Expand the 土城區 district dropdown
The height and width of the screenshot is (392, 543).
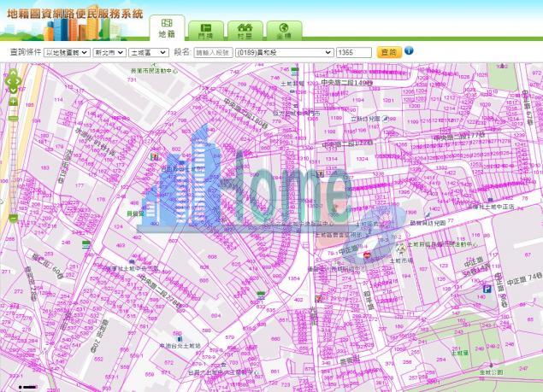149,52
